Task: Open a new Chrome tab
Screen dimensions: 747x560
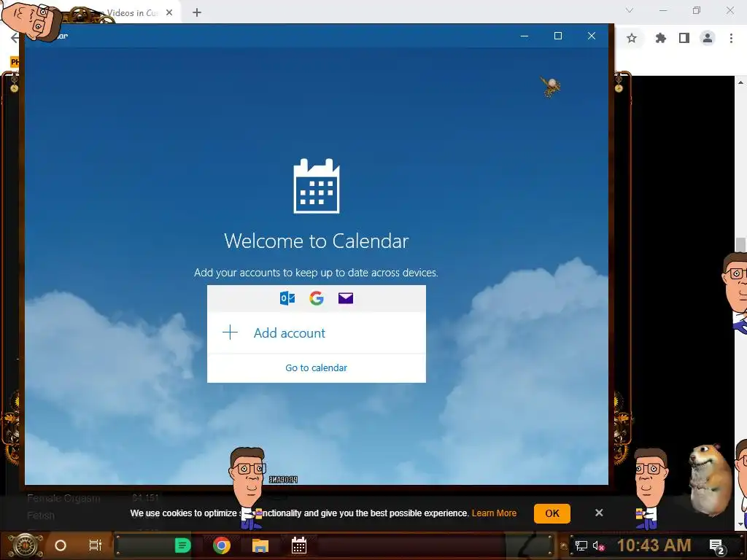Action: coord(197,13)
